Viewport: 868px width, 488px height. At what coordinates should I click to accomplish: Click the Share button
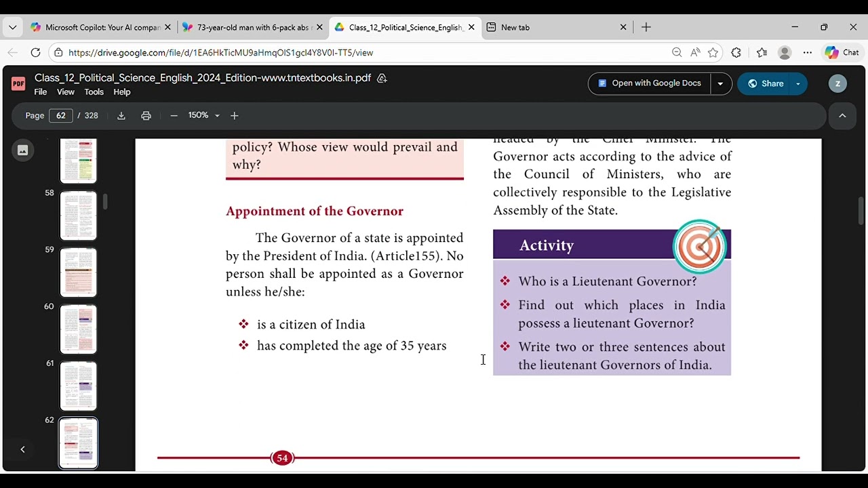(765, 83)
